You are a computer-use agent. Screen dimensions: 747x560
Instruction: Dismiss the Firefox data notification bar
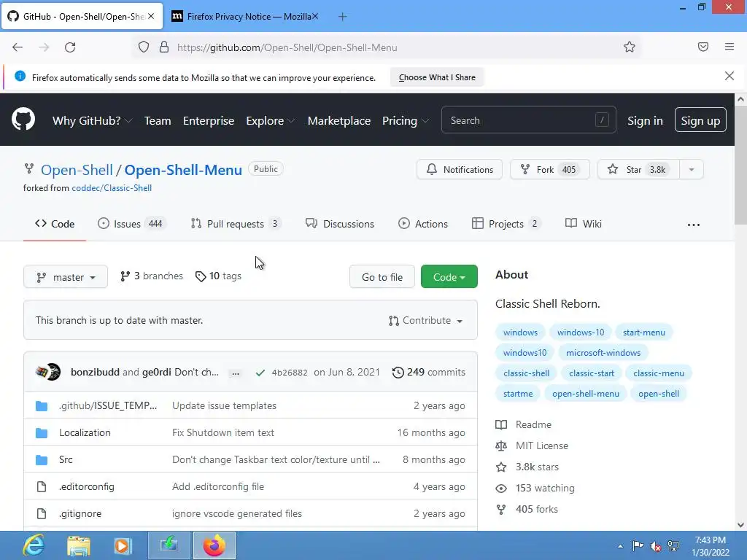[x=729, y=76]
